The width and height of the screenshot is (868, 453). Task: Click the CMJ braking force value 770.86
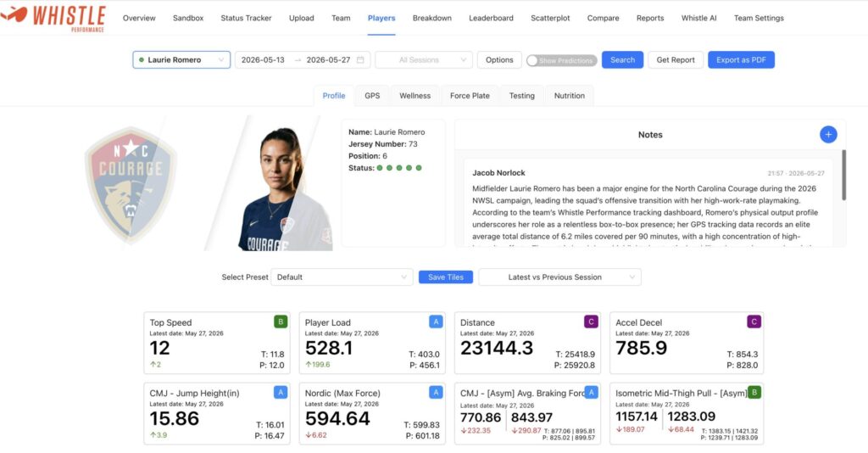pyautogui.click(x=481, y=417)
